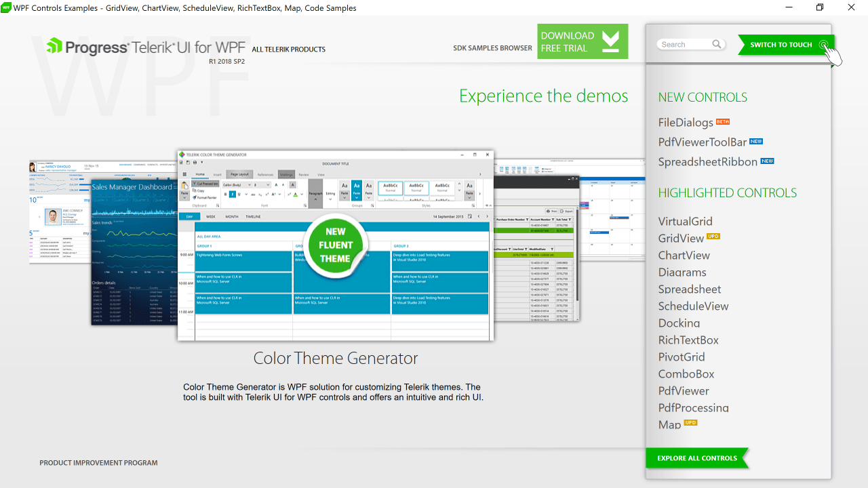Switch to touch mode
The height and width of the screenshot is (488, 868).
click(786, 45)
